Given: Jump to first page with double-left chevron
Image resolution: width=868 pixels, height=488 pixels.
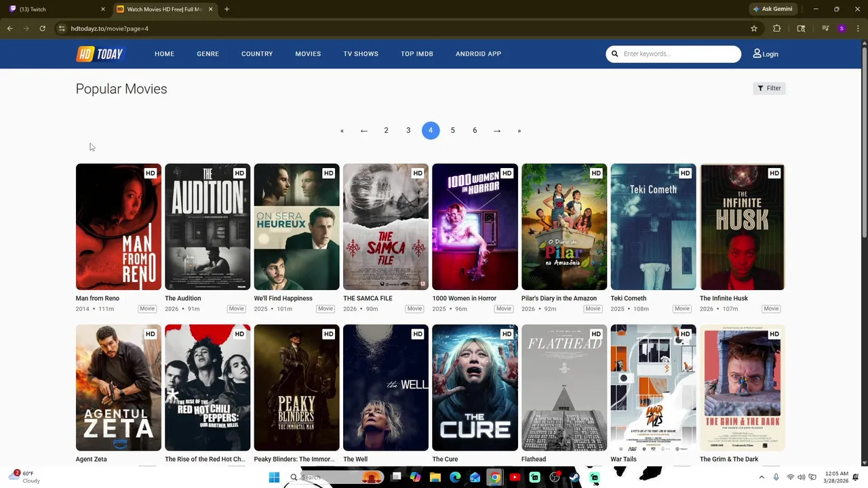Looking at the screenshot, I should coord(342,131).
